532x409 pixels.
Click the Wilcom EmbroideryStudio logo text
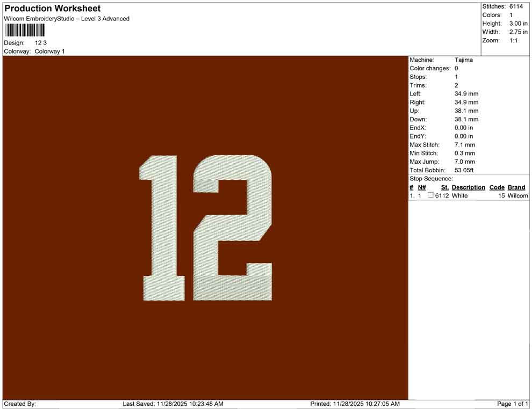[66, 18]
